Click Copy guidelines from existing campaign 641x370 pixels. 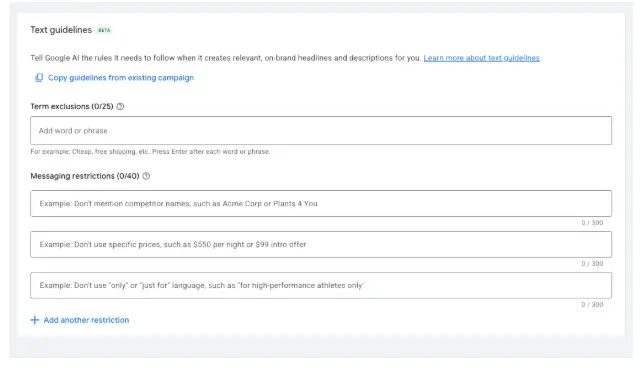[121, 78]
